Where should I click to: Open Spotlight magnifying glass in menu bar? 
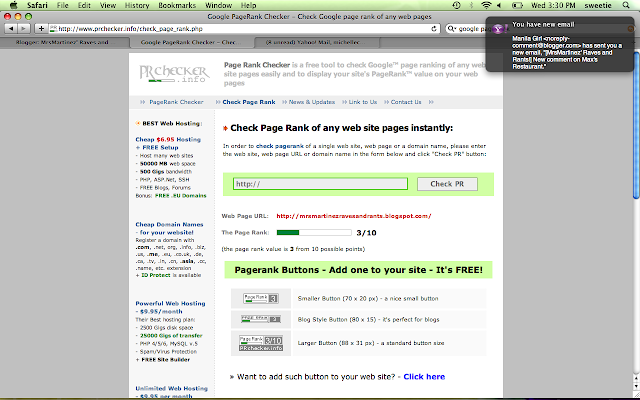click(x=626, y=5)
